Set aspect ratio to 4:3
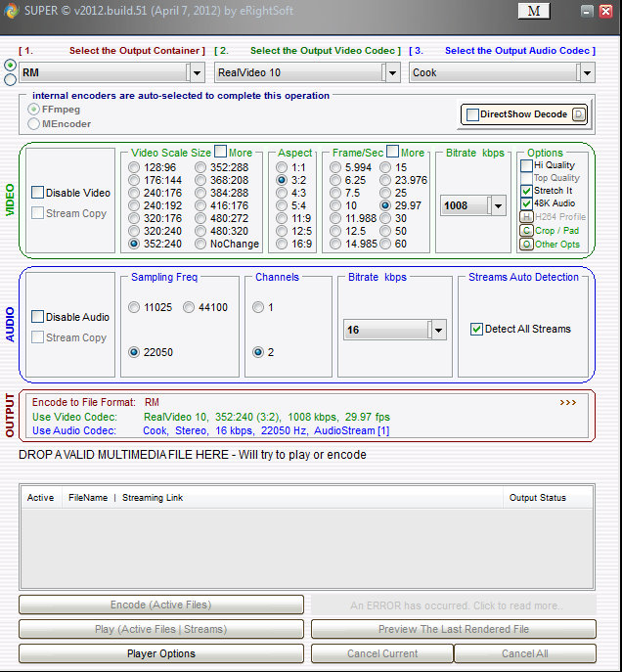 click(282, 193)
